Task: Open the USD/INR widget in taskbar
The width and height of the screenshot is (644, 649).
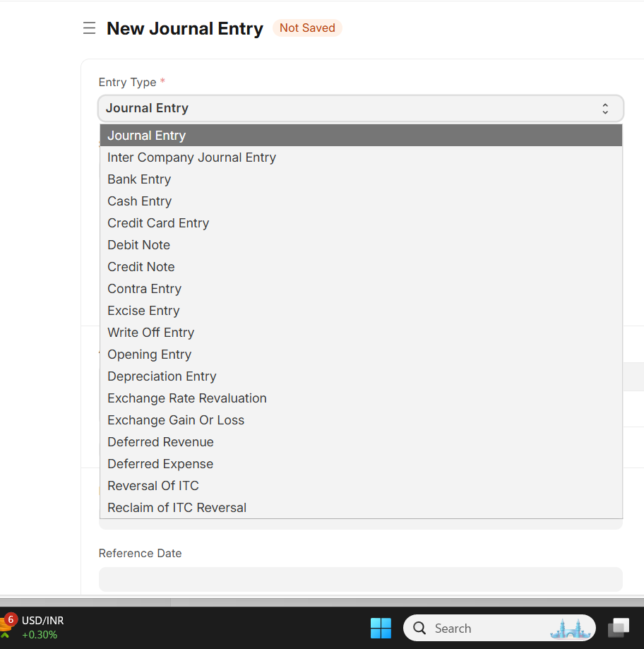Action: pyautogui.click(x=34, y=627)
